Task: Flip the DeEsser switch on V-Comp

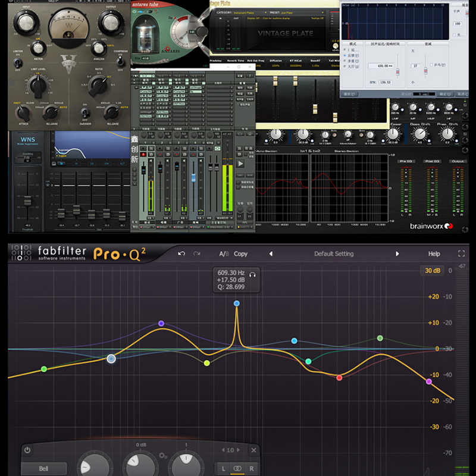Action: tap(85, 113)
